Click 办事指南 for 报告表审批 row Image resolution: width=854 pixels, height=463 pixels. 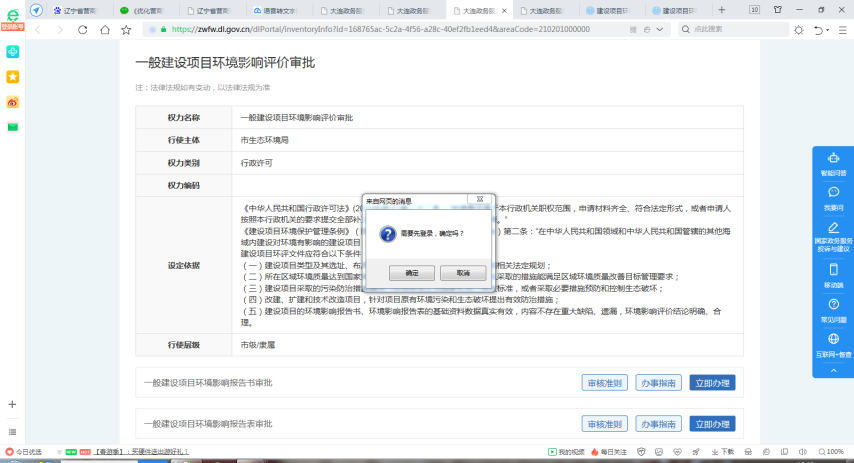(658, 424)
